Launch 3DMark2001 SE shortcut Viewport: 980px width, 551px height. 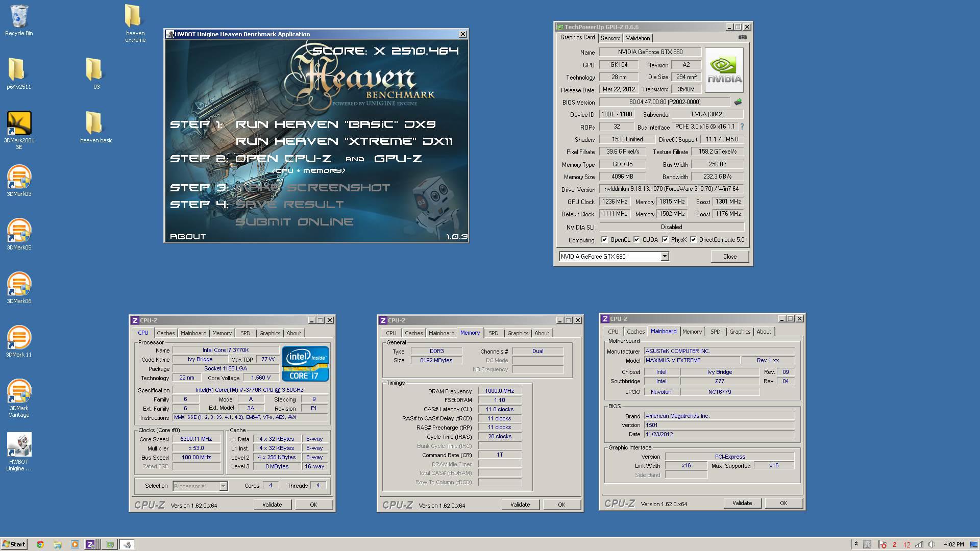coord(19,130)
